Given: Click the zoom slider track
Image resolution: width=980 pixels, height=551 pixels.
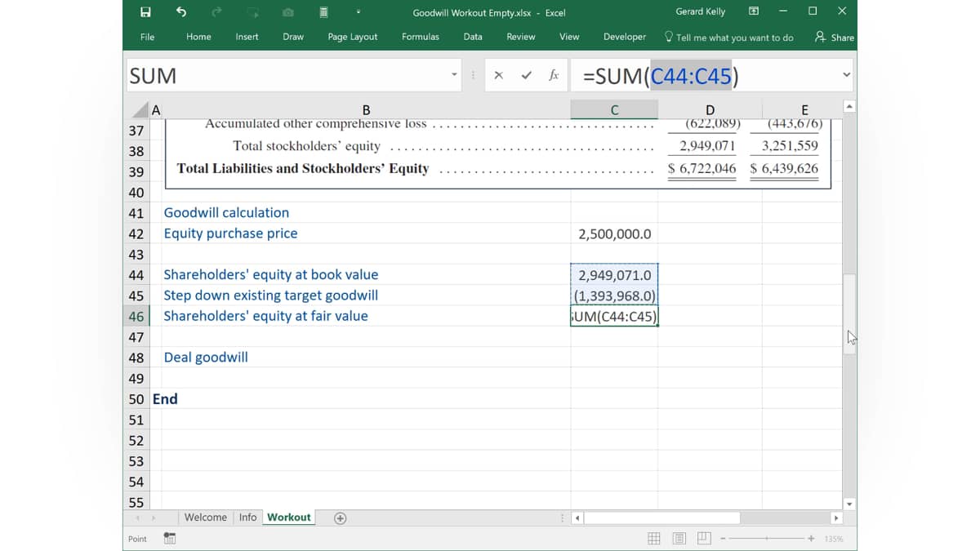Looking at the screenshot, I should click(767, 539).
